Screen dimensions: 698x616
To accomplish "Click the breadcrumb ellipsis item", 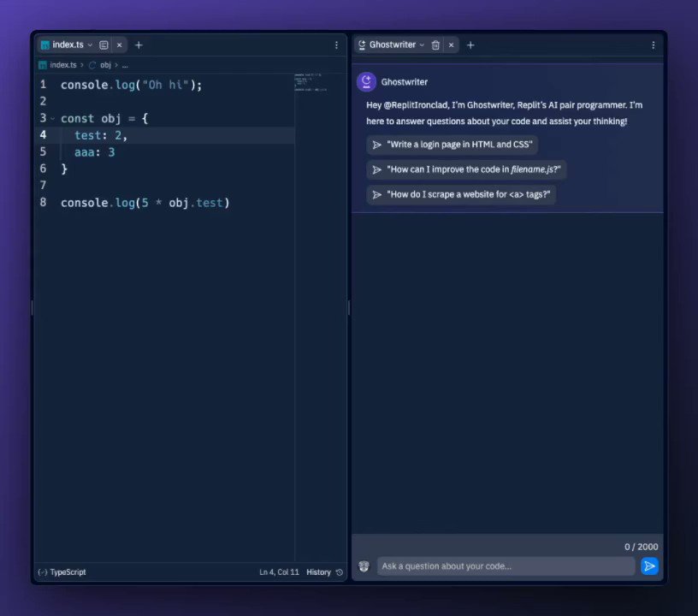I will coord(125,65).
